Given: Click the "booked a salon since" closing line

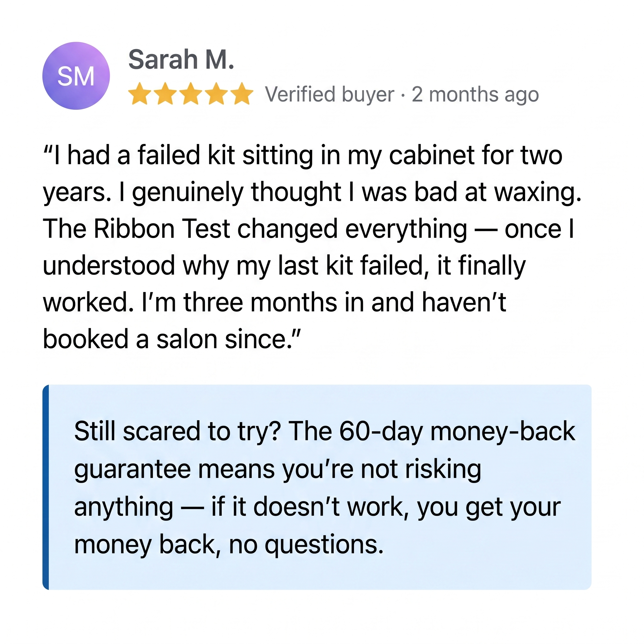Looking at the screenshot, I should (x=172, y=339).
